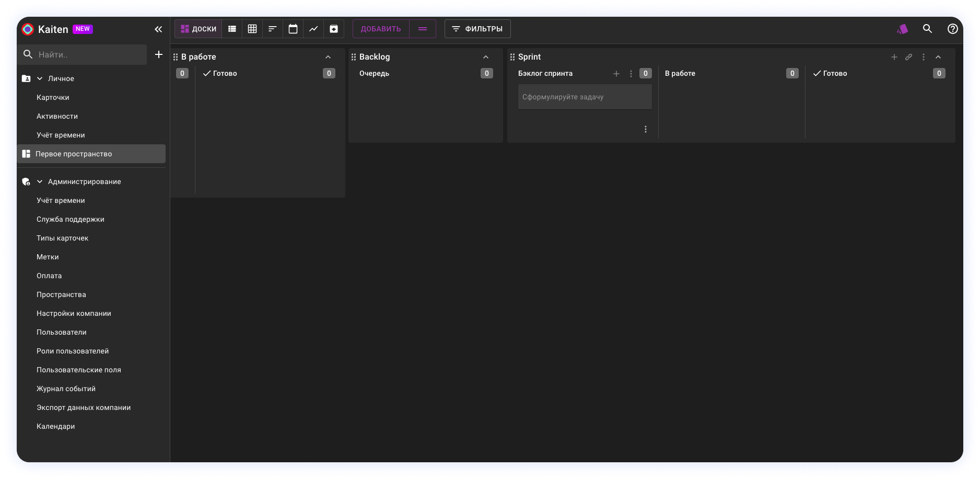Copy Sprint board link icon
This screenshot has width=980, height=479.
909,57
